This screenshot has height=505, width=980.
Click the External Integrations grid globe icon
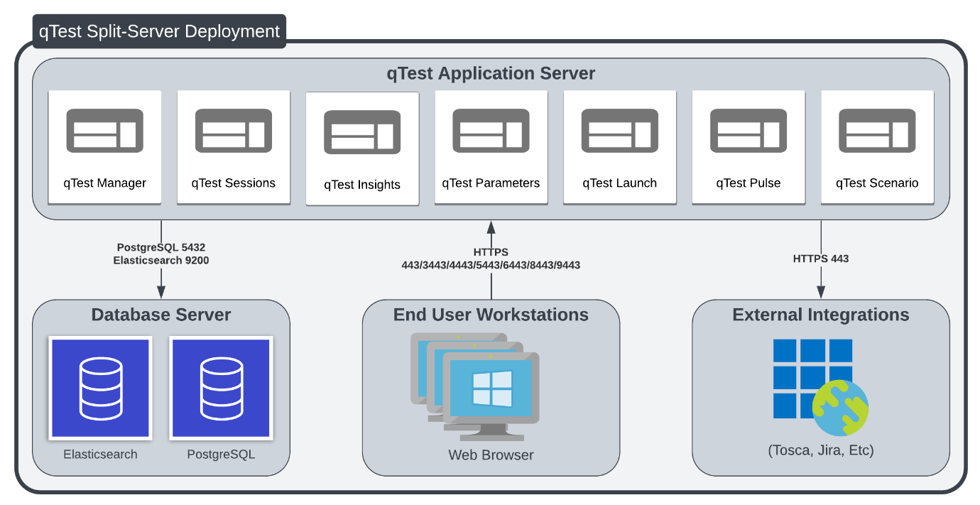coord(821,387)
